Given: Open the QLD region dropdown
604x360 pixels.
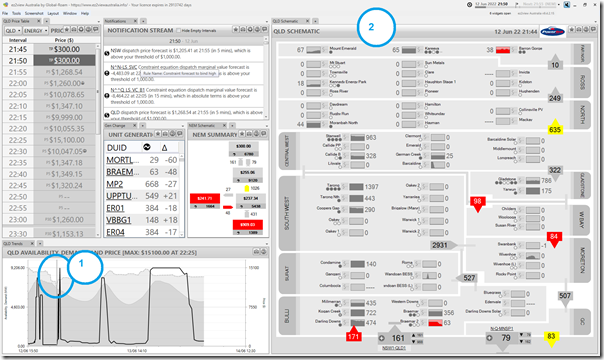Looking at the screenshot, I should click(13, 30).
